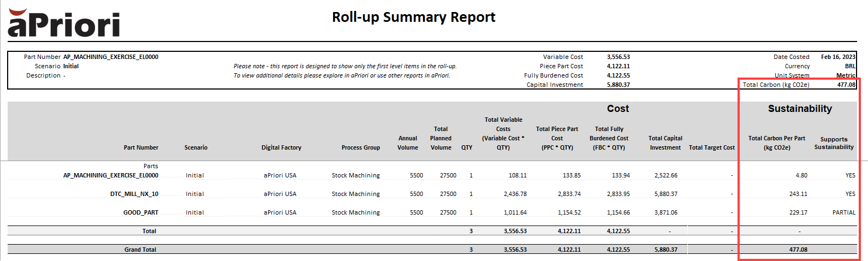Click the header Part Number value AP_MACHINING_EXERCISE_EL0000

coord(111,57)
